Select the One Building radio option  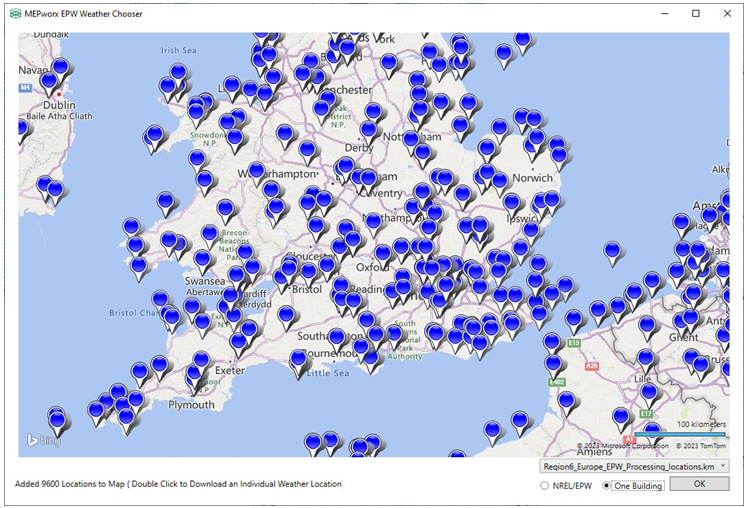[606, 486]
